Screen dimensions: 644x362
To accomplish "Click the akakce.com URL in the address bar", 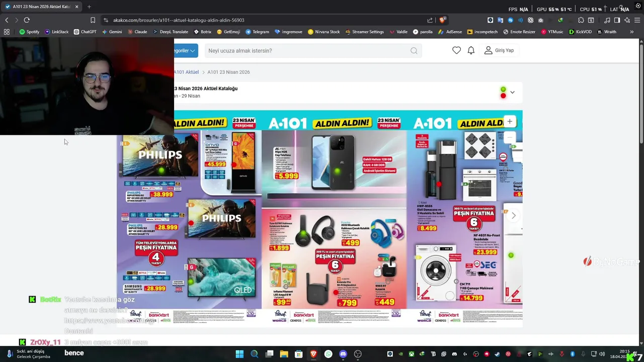I will pyautogui.click(x=179, y=20).
